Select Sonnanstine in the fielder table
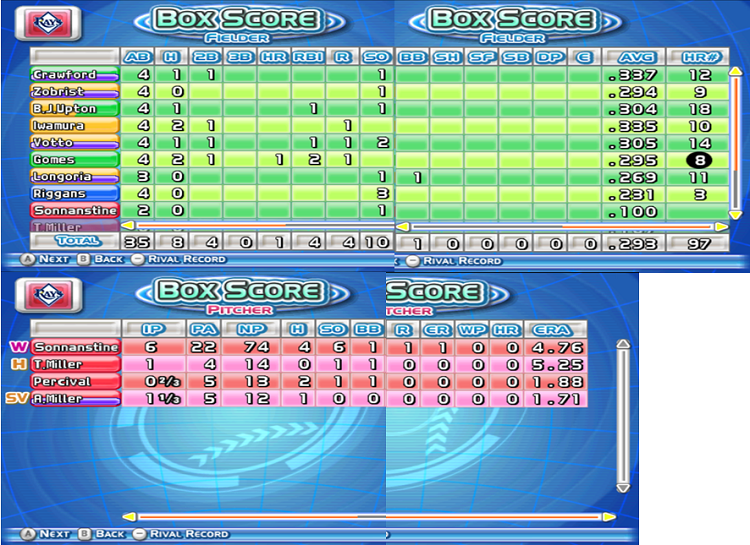 [x=75, y=211]
